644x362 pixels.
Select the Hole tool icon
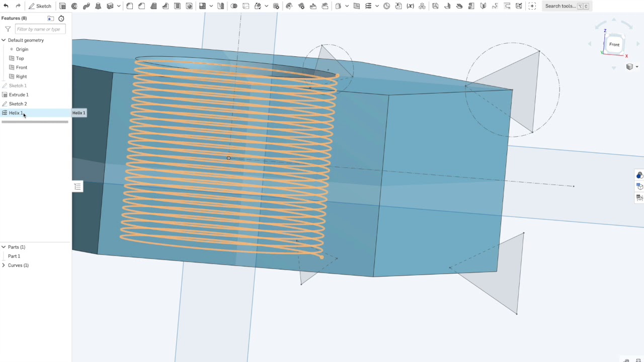click(x=189, y=6)
